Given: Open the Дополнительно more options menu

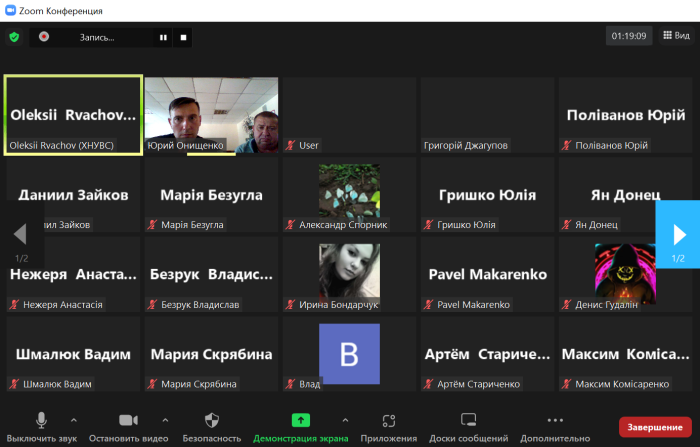Looking at the screenshot, I should coord(555,426).
